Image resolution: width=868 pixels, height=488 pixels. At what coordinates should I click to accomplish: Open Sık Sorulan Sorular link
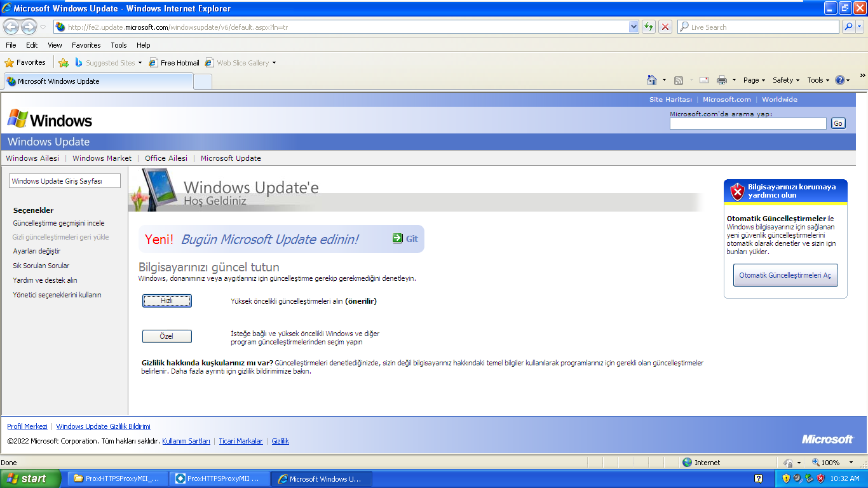[x=41, y=266]
